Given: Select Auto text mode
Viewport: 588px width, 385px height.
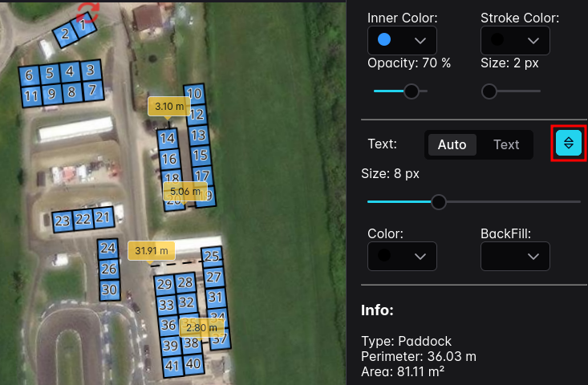Looking at the screenshot, I should (x=452, y=144).
